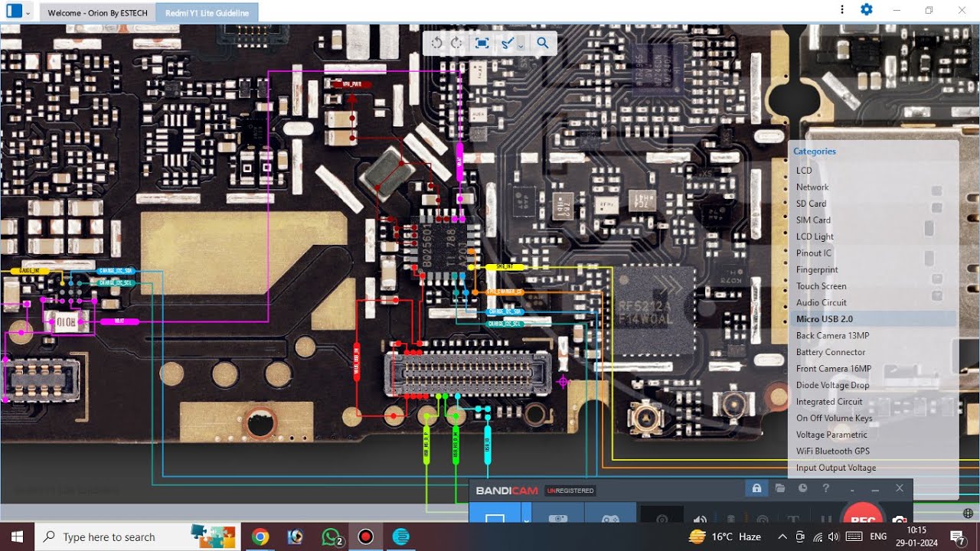Expand the pen tool dropdown arrow
This screenshot has width=980, height=551.
521,45
